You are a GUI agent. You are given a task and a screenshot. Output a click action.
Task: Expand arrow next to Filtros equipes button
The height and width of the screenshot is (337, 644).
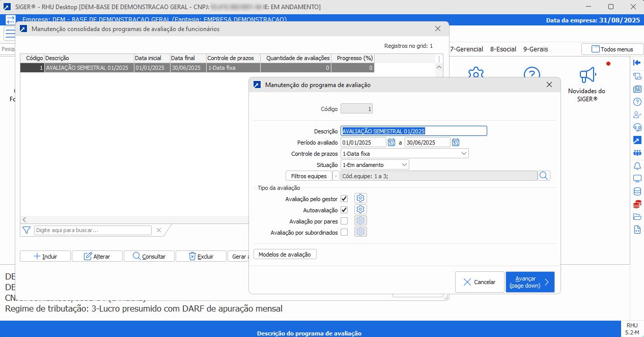(335, 176)
